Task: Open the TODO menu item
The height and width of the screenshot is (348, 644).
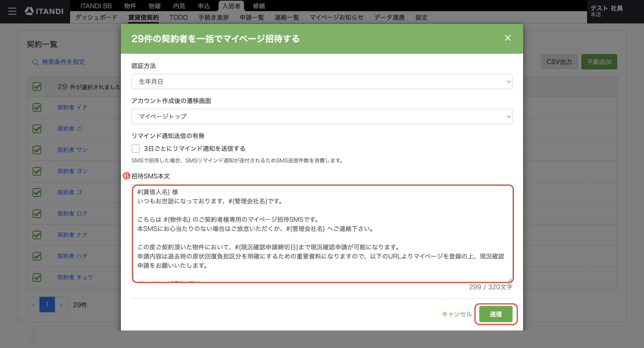Action: click(179, 17)
